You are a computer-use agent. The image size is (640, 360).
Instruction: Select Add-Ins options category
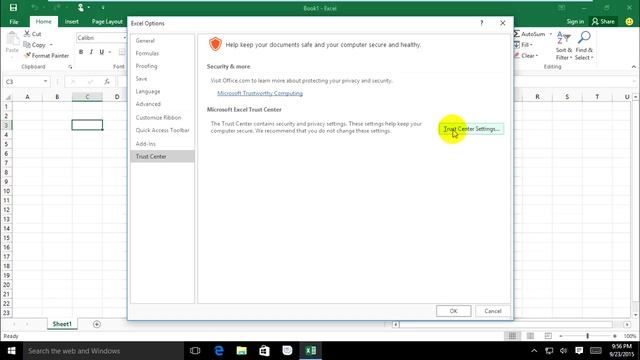(162, 144)
